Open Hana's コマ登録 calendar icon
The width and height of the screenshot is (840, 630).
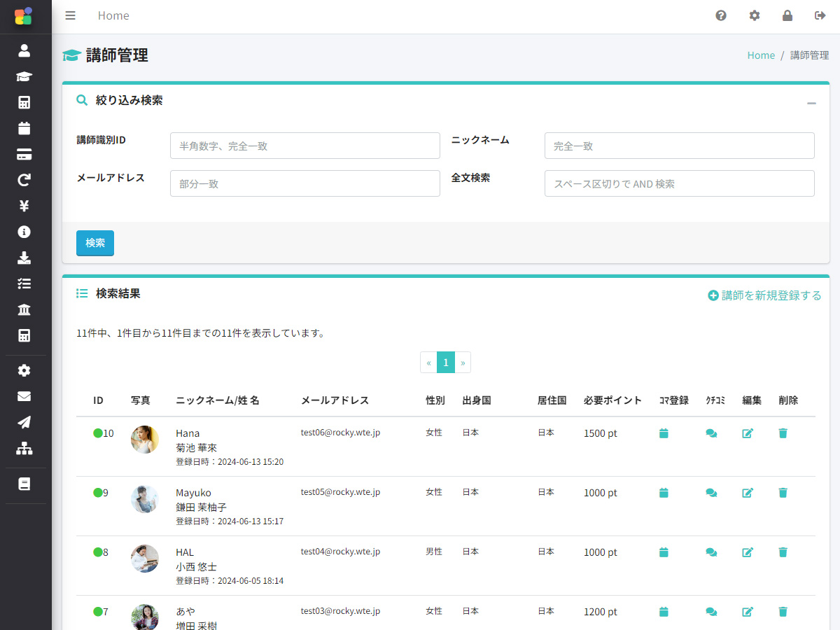tap(663, 433)
